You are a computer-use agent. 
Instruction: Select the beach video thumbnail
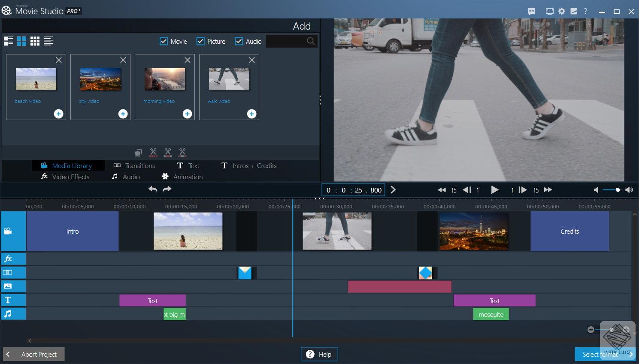tap(36, 79)
